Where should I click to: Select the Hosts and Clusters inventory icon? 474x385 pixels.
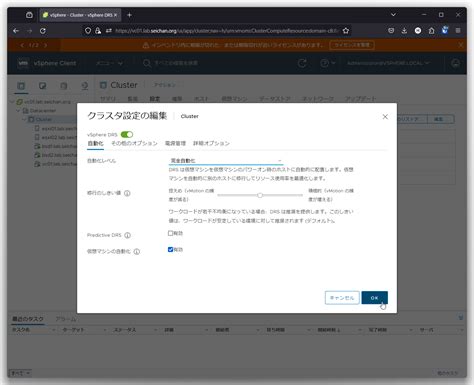21,86
